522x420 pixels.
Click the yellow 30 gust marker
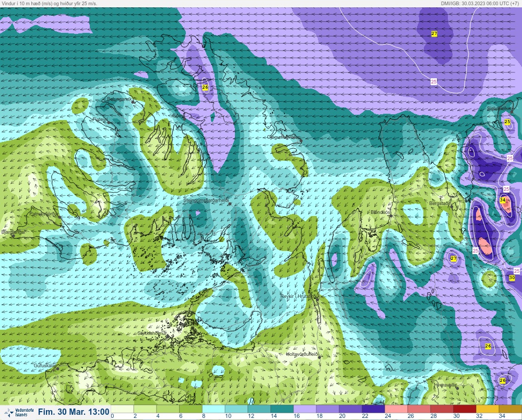click(x=512, y=278)
